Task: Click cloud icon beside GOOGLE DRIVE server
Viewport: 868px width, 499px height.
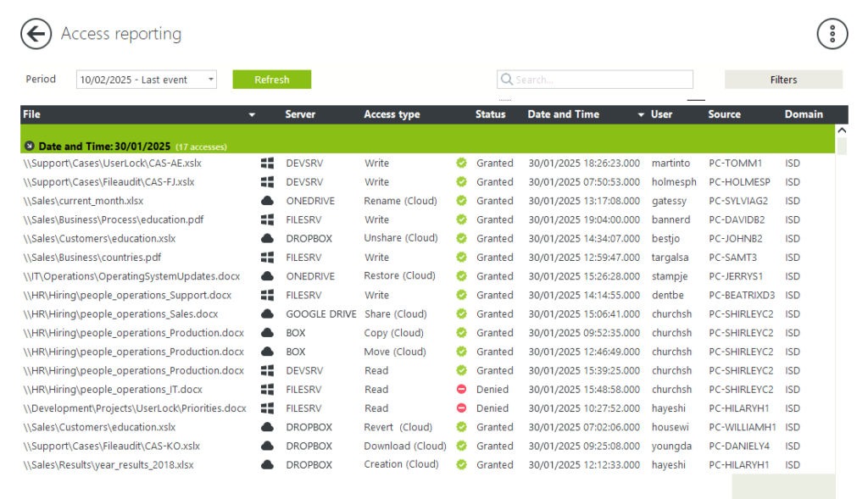Action: coord(267,314)
